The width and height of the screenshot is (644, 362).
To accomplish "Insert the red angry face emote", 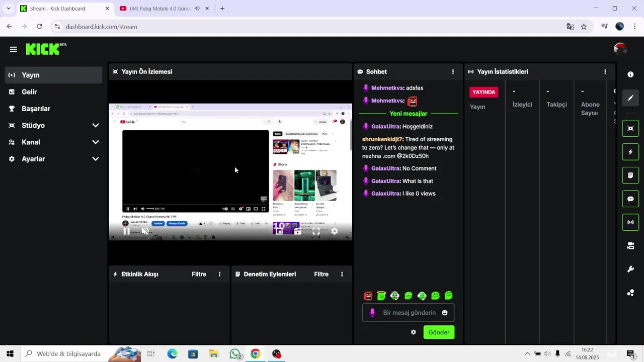I will (x=368, y=296).
